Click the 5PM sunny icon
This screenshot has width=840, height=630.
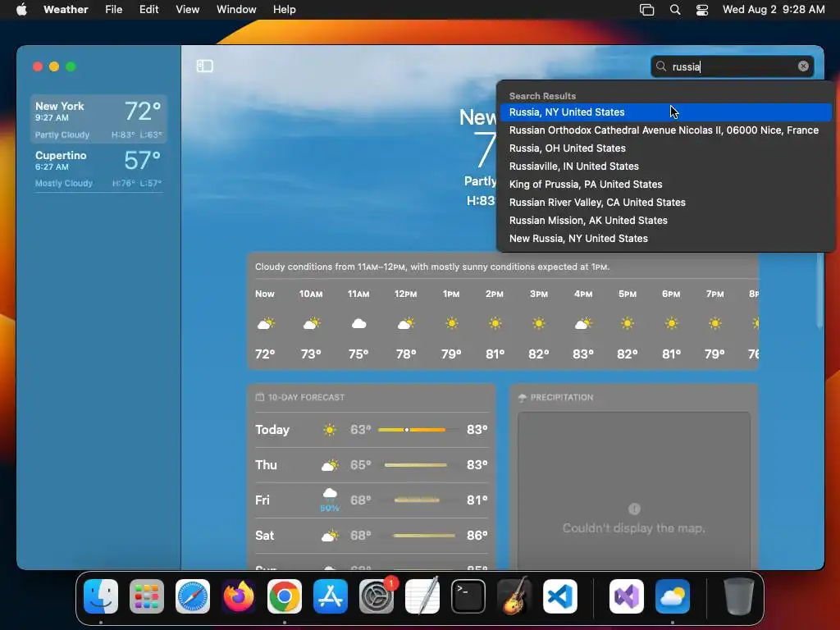628,323
